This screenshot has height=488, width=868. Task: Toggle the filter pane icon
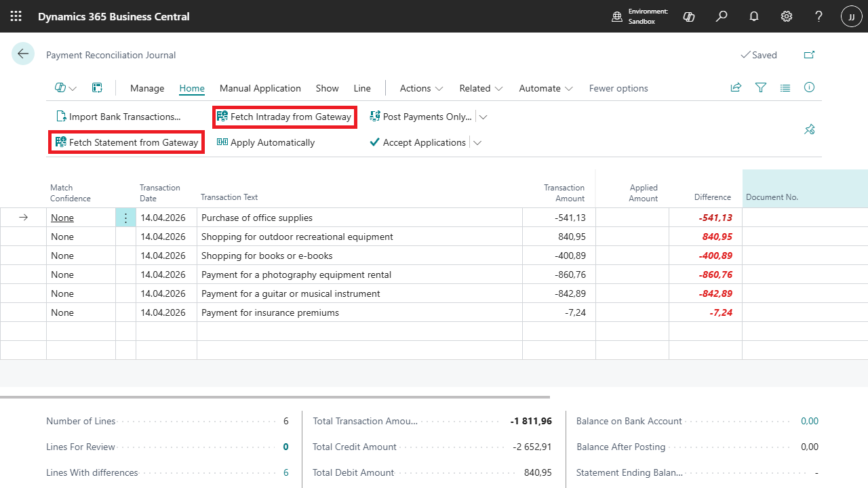(x=760, y=87)
